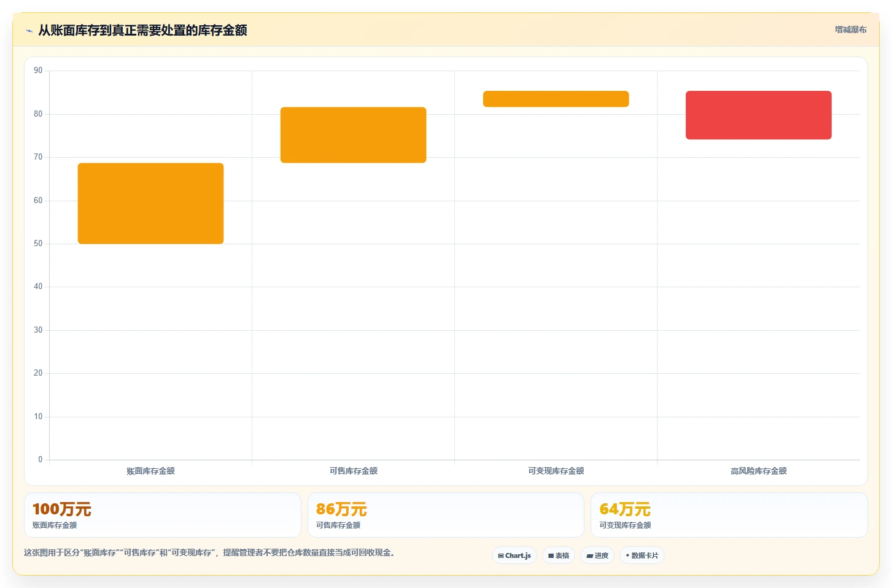Click the footnote text starting 这张图用于区分

(211, 552)
